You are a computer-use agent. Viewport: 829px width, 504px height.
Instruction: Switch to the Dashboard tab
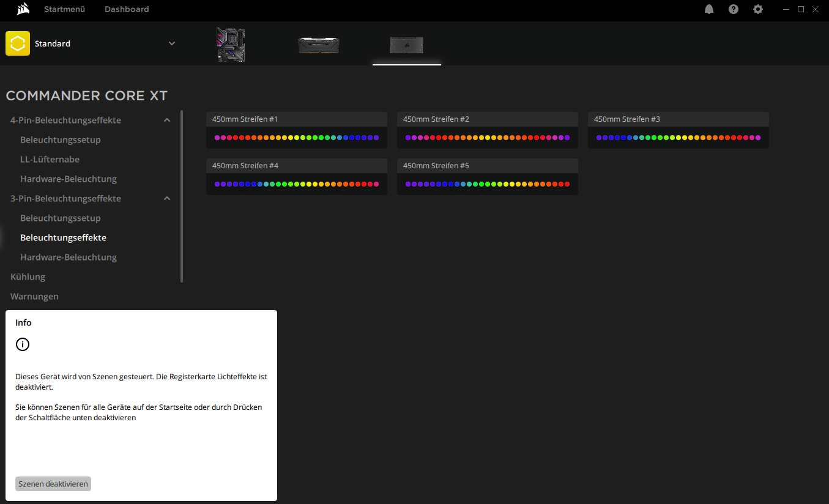127,9
